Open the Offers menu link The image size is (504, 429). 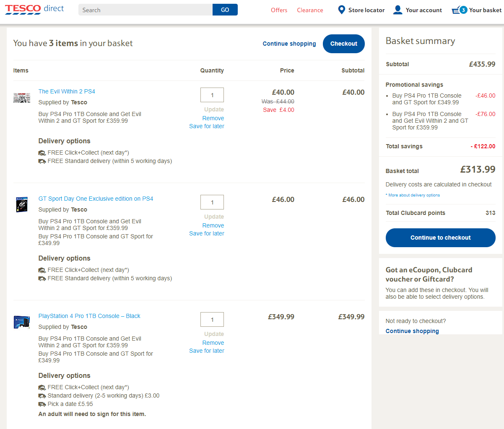279,10
